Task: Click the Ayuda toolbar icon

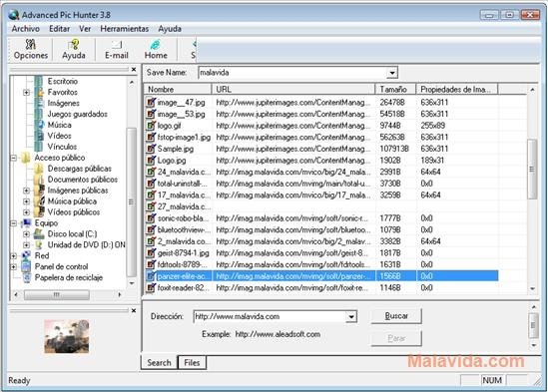Action: click(x=74, y=49)
